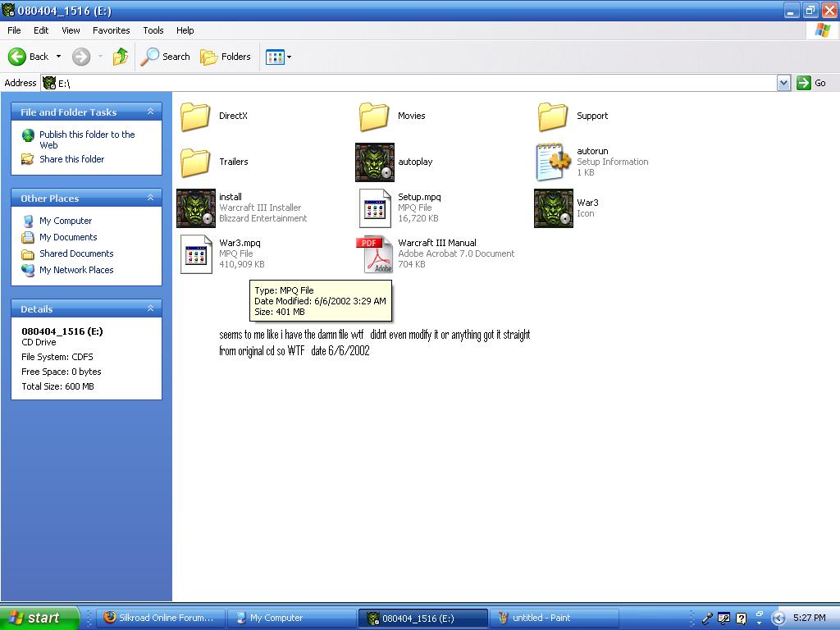This screenshot has height=630, width=840.
Task: Select the Setup.mpq file icon
Action: point(375,208)
